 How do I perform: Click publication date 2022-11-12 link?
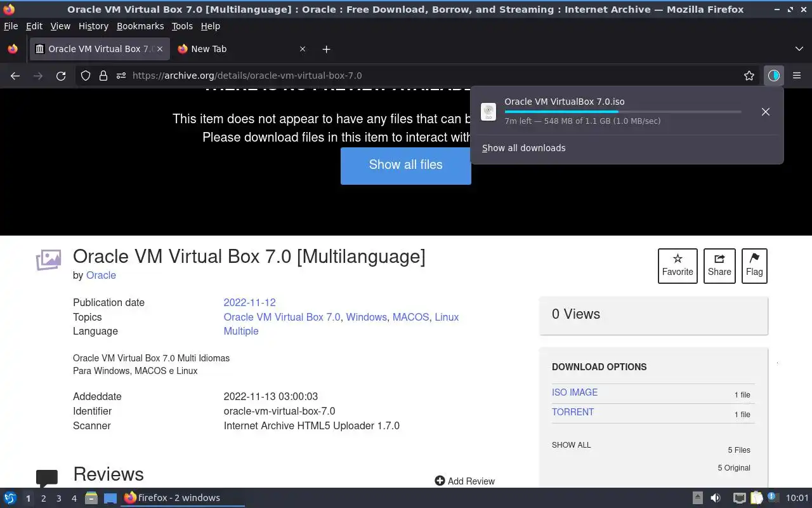[249, 302]
